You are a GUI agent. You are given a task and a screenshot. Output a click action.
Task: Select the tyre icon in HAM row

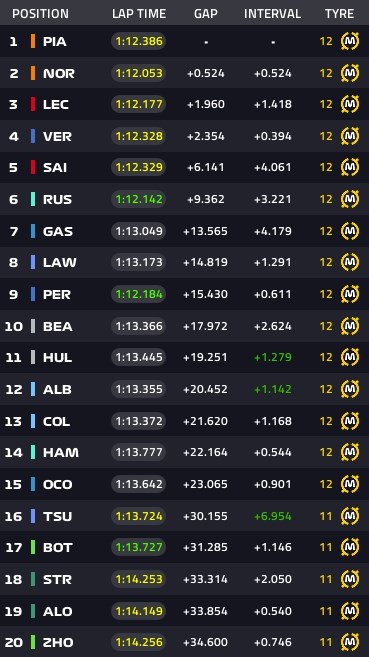(x=350, y=453)
